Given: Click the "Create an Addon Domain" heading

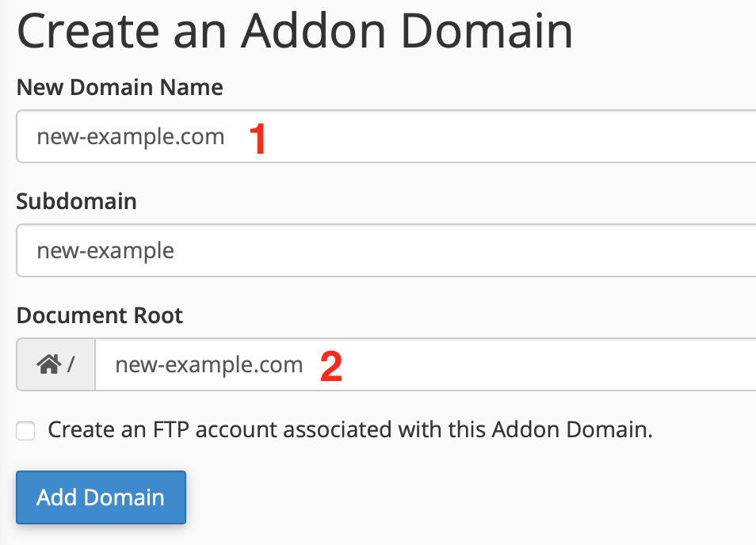Looking at the screenshot, I should [295, 32].
